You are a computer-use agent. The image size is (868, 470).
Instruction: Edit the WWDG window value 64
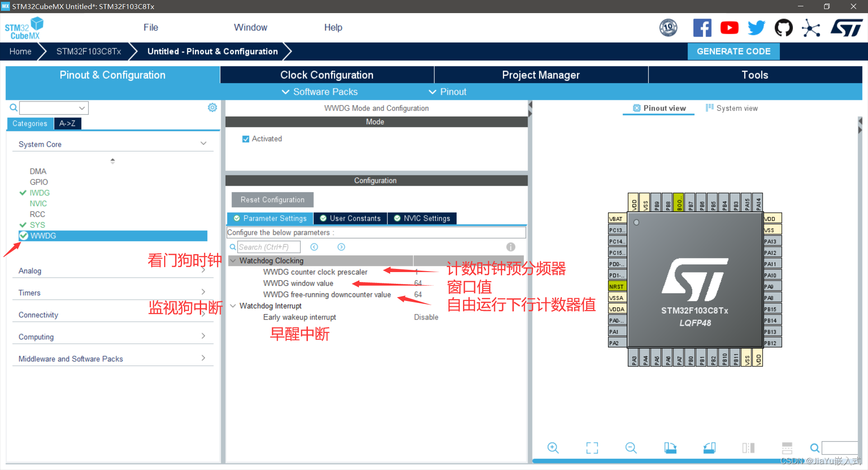coord(418,283)
